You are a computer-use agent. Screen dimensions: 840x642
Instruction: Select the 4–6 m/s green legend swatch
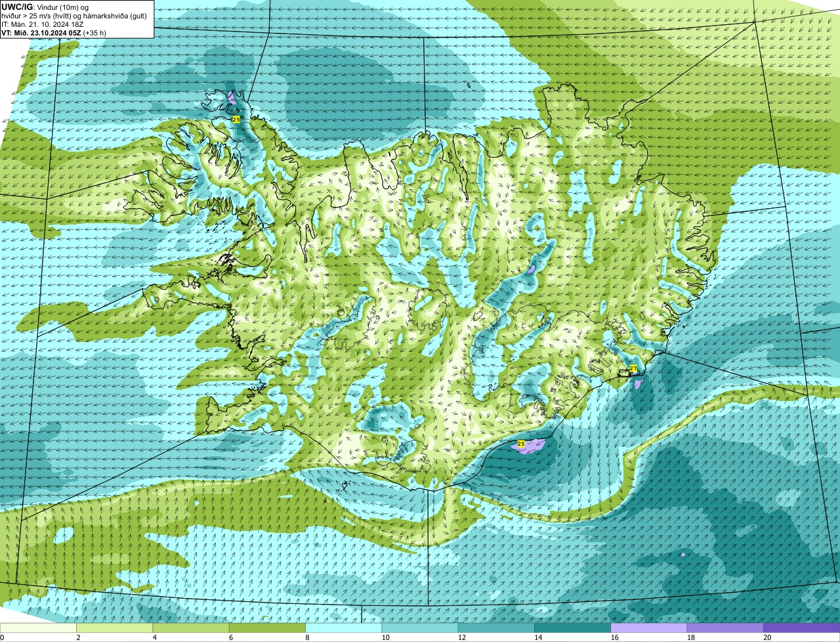[x=191, y=628]
